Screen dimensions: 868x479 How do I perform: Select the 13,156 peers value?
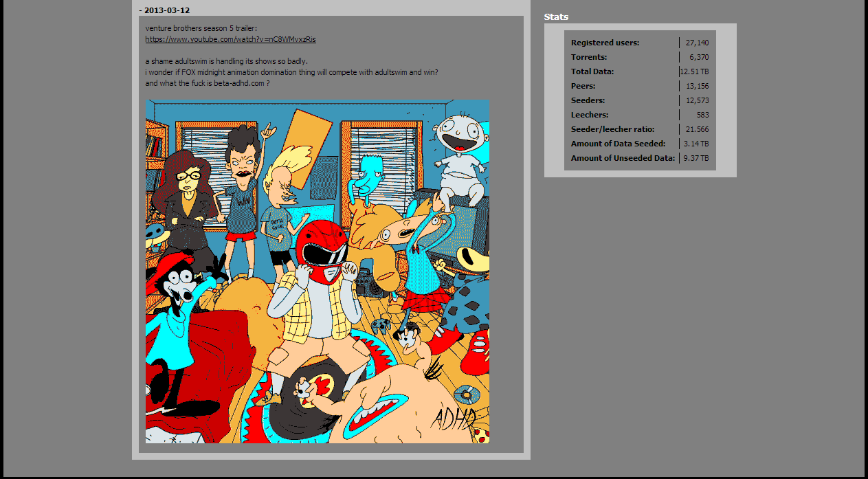697,86
